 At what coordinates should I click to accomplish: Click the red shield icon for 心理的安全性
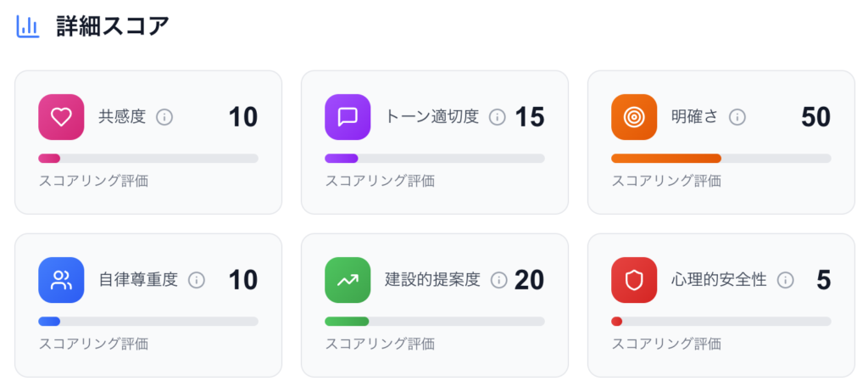[634, 280]
